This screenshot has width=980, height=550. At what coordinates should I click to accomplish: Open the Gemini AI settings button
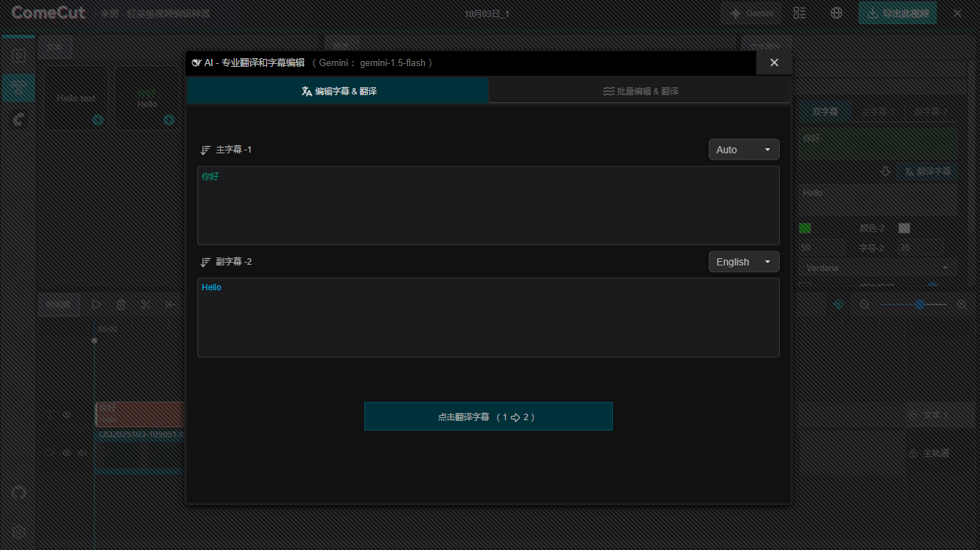751,13
